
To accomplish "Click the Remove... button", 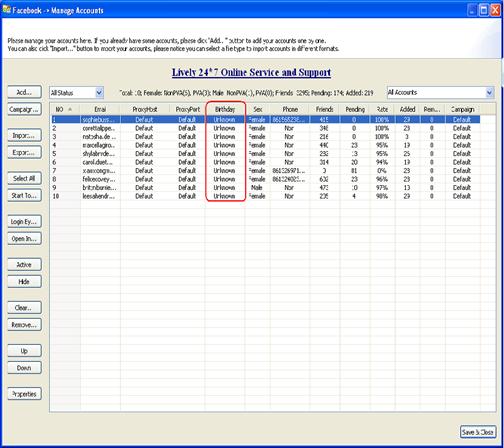I will (25, 325).
